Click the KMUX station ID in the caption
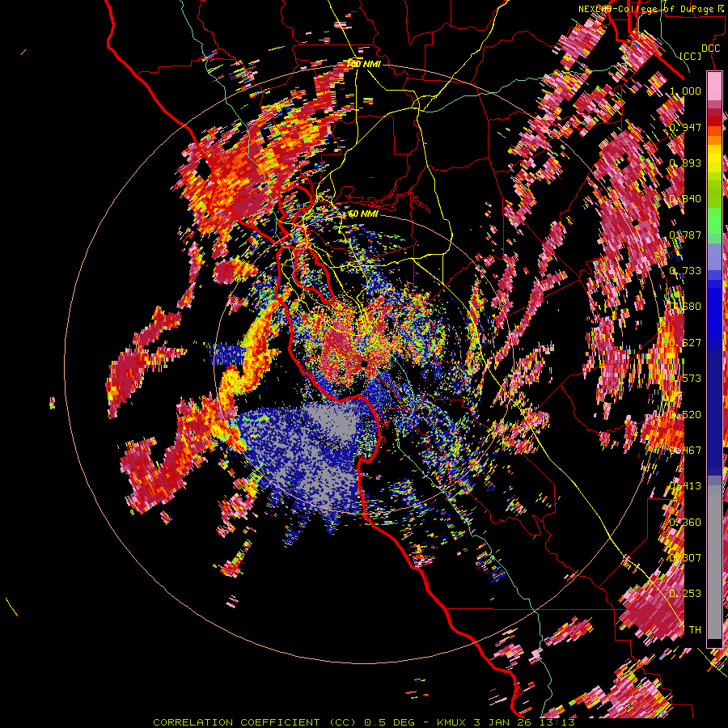 pos(453,722)
